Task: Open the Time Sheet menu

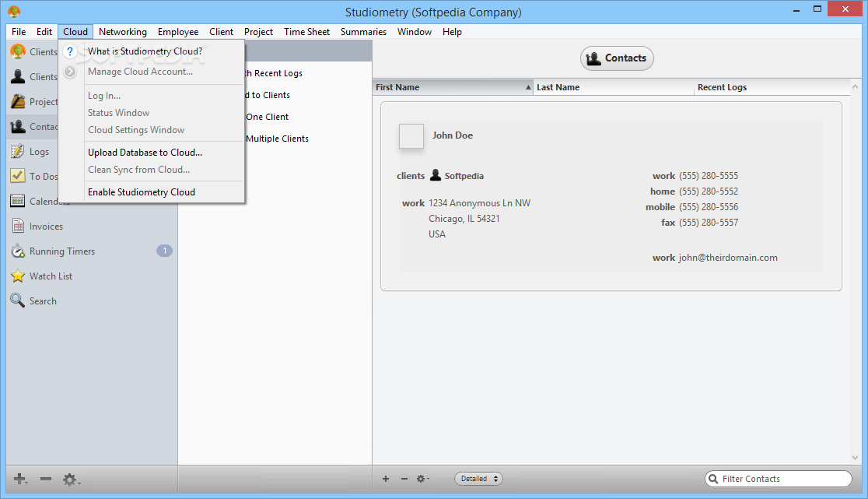Action: tap(306, 32)
